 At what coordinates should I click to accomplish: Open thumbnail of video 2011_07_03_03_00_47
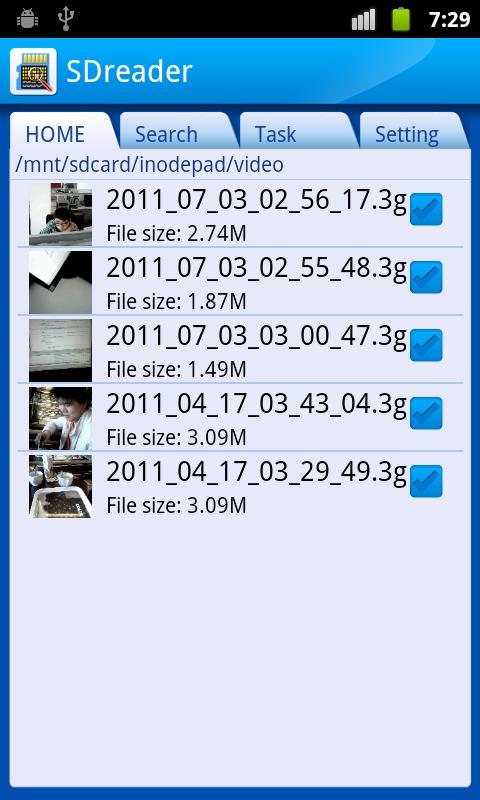(60, 350)
